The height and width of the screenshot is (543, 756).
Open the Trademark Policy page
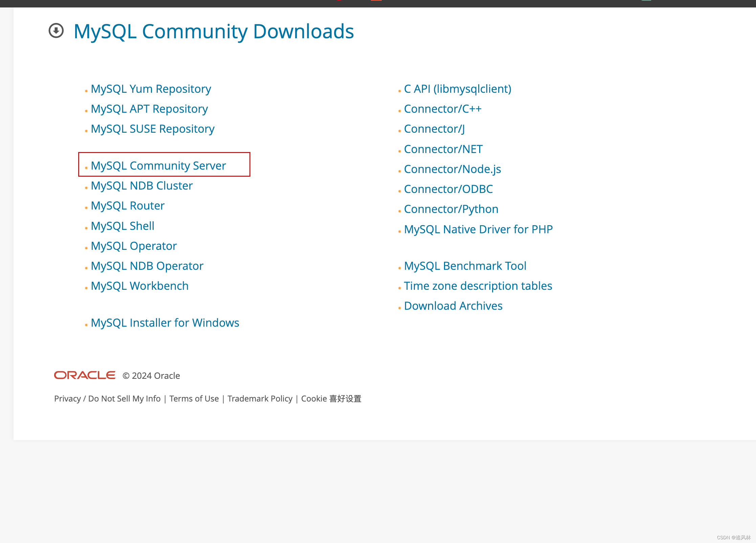(260, 398)
